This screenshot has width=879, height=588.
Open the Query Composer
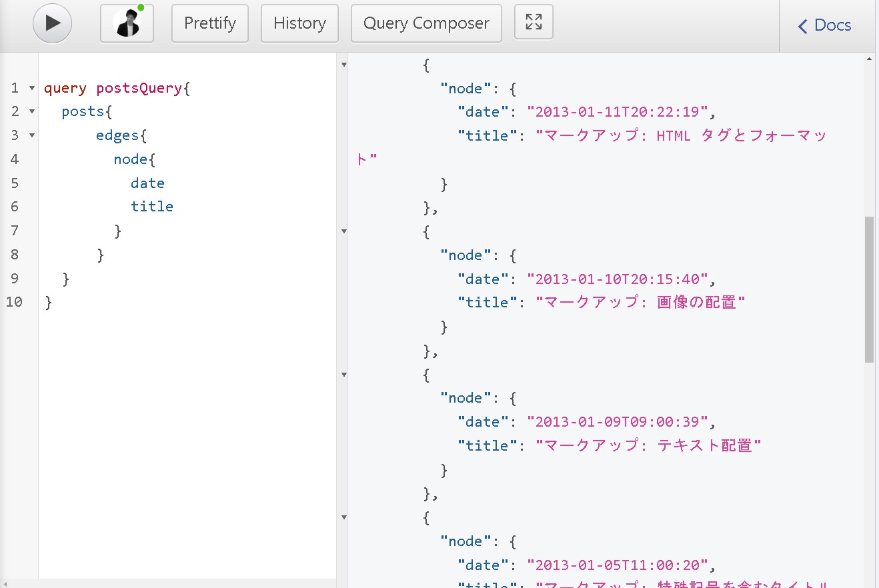[x=425, y=23]
